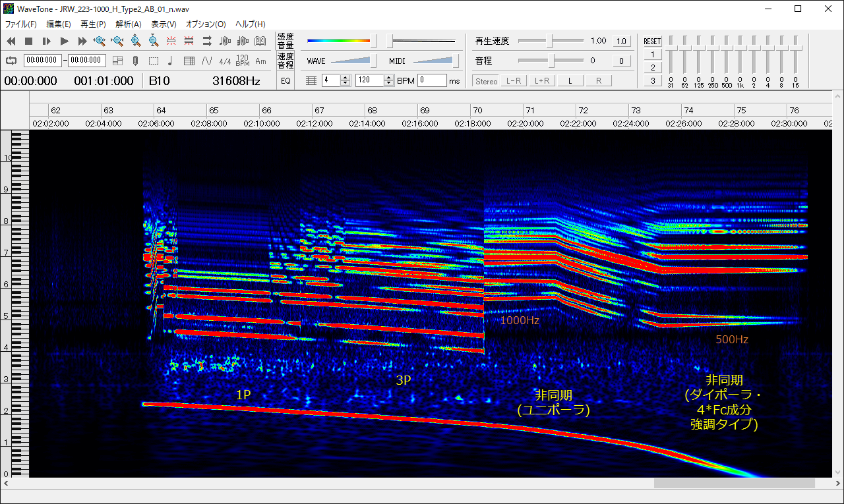Rewind playback with the double-left arrow
The height and width of the screenshot is (504, 844).
[11, 41]
